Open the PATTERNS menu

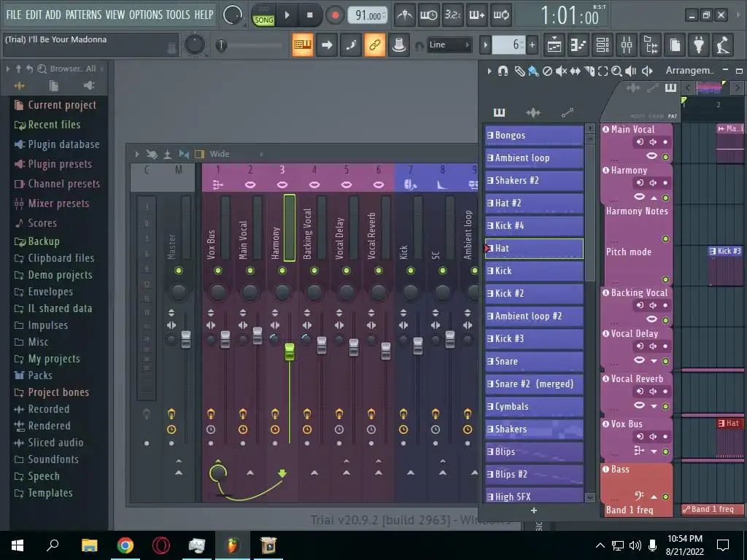pos(83,15)
